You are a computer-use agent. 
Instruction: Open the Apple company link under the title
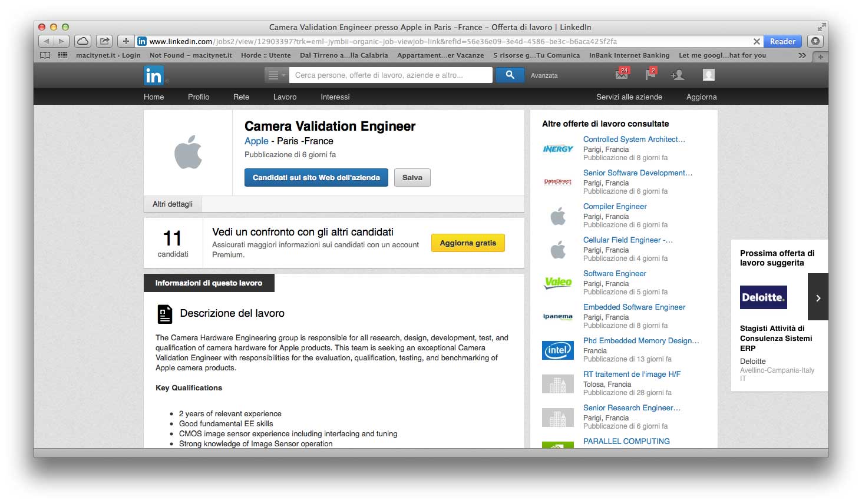pyautogui.click(x=256, y=141)
